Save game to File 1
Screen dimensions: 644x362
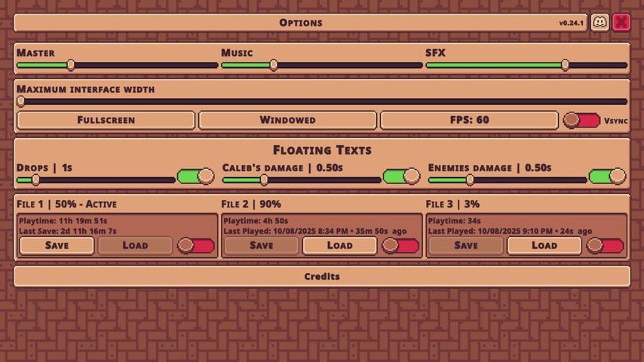(x=57, y=245)
